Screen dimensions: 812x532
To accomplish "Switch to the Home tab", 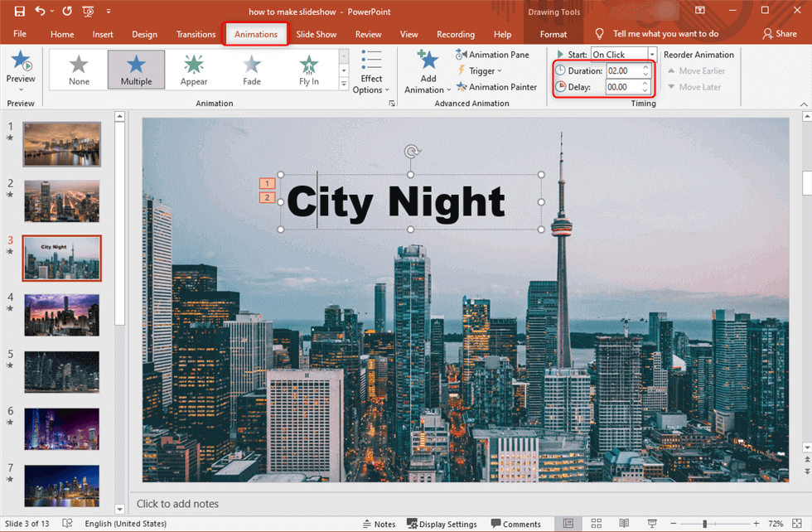I will point(62,34).
